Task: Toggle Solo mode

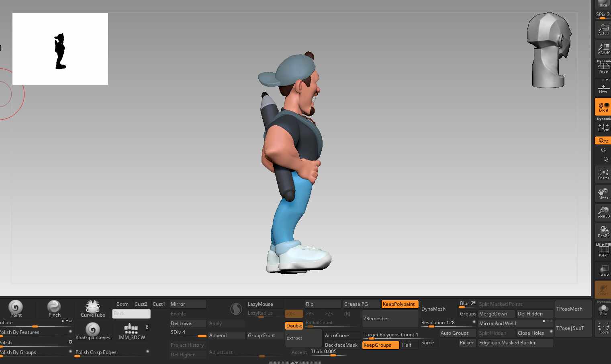Action: click(603, 309)
